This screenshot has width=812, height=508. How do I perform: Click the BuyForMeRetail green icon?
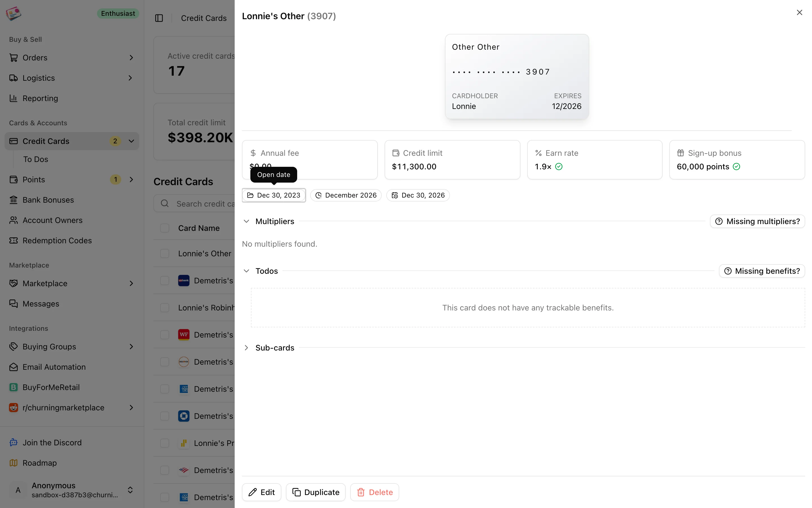pos(14,387)
